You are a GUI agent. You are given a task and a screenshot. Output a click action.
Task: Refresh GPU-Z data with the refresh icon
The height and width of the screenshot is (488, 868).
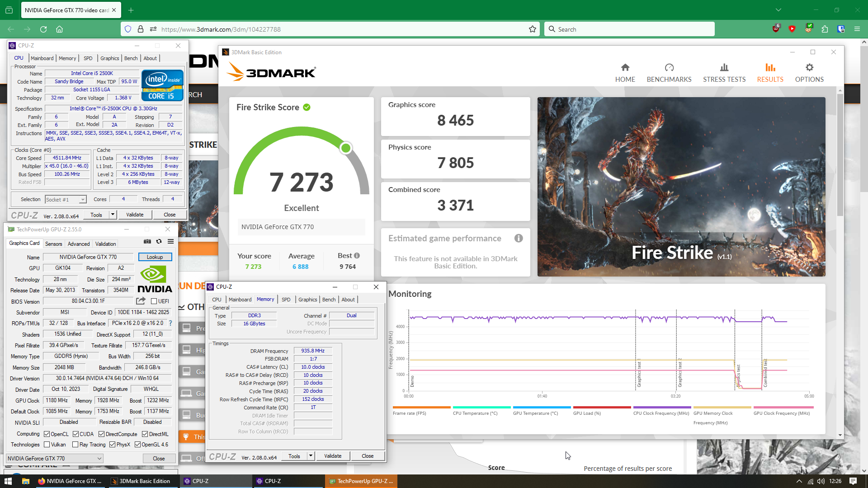[x=159, y=241]
